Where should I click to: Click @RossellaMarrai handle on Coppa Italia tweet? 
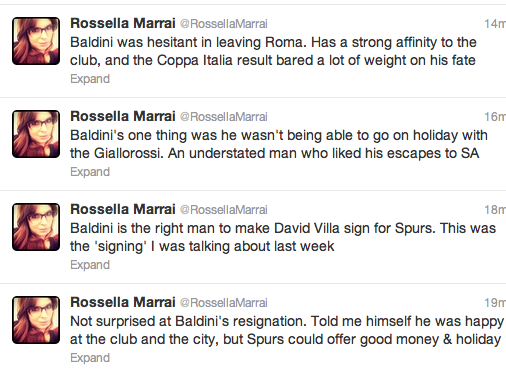224,24
